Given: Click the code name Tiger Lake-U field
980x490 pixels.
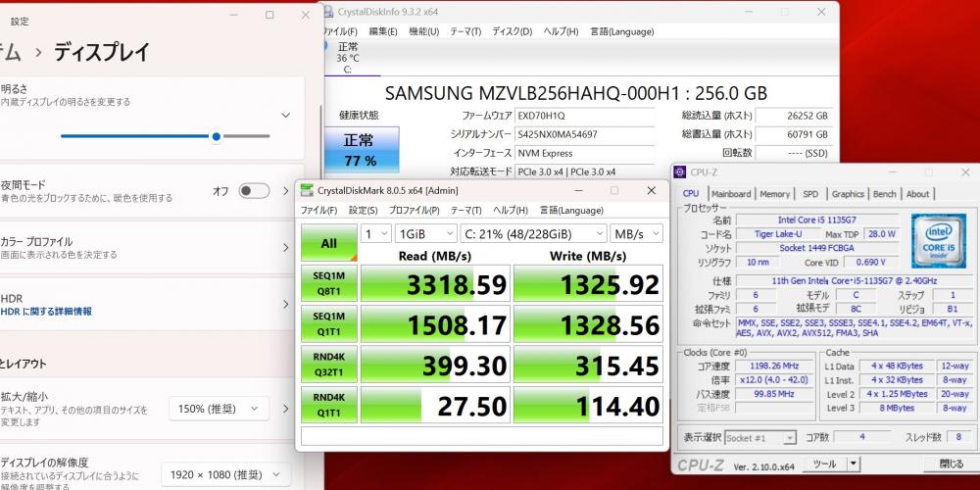Looking at the screenshot, I should [777, 234].
